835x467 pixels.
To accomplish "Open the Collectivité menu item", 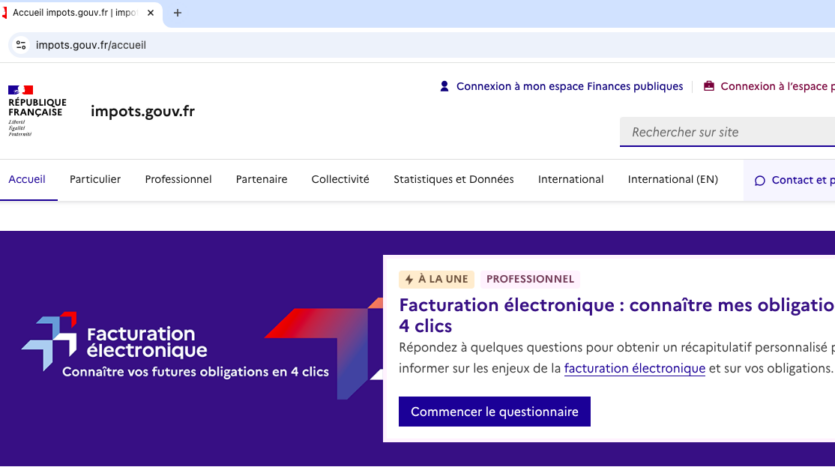I will [x=340, y=180].
